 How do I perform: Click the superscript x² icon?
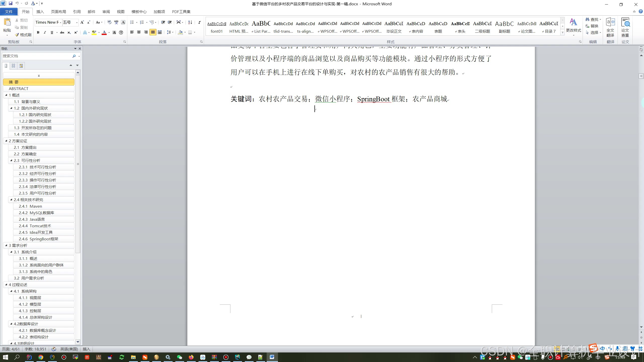click(76, 32)
